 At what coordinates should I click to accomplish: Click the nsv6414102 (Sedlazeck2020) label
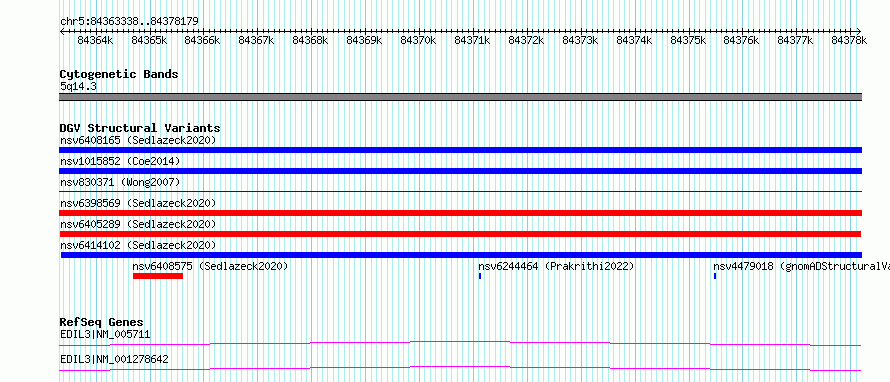click(138, 245)
